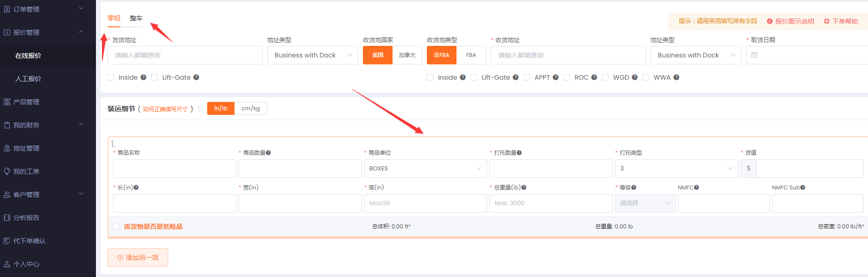The height and width of the screenshot is (277, 868).
Task: Click the 商品名称 input field
Action: click(174, 169)
